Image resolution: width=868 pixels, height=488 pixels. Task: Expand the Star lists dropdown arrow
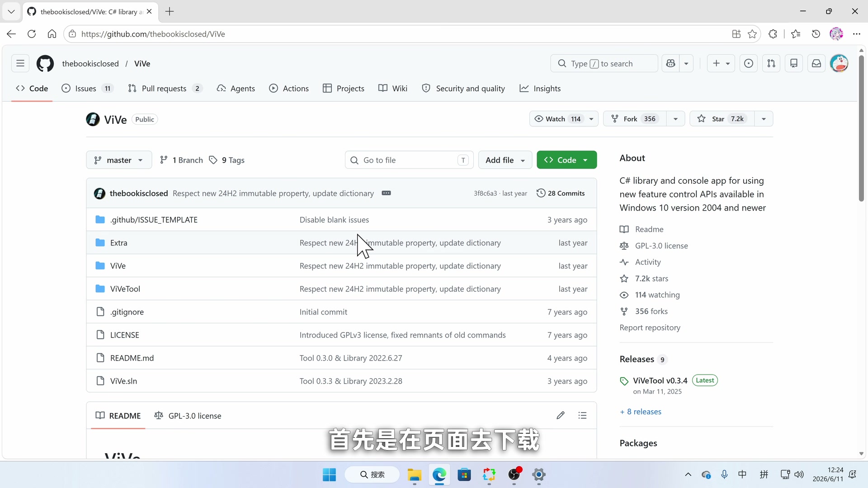[x=764, y=119]
